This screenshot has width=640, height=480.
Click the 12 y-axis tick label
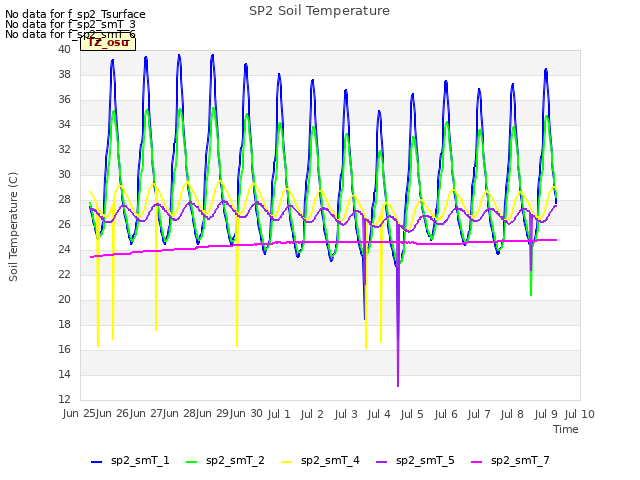pyautogui.click(x=64, y=400)
